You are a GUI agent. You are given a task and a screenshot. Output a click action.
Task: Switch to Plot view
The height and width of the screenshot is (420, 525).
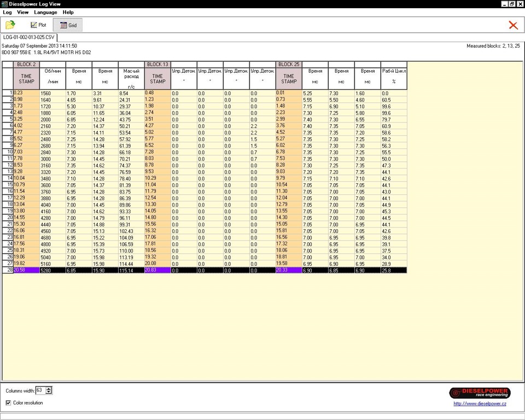coord(38,25)
